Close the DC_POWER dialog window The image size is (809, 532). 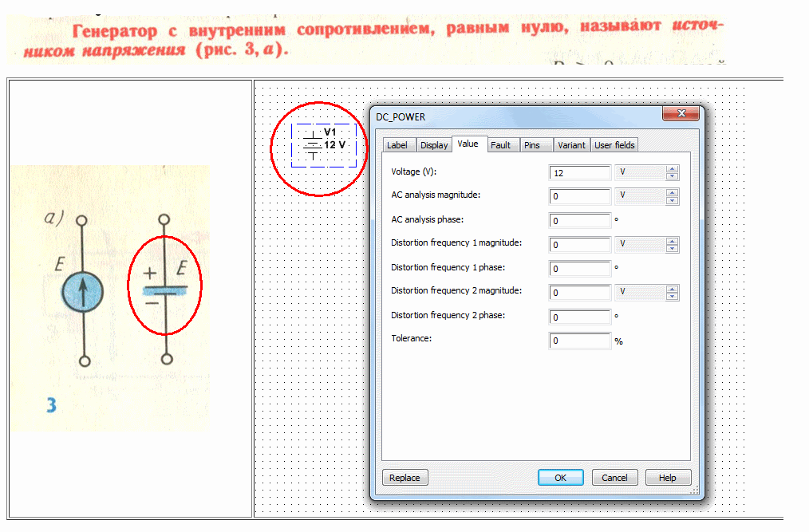[x=681, y=115]
